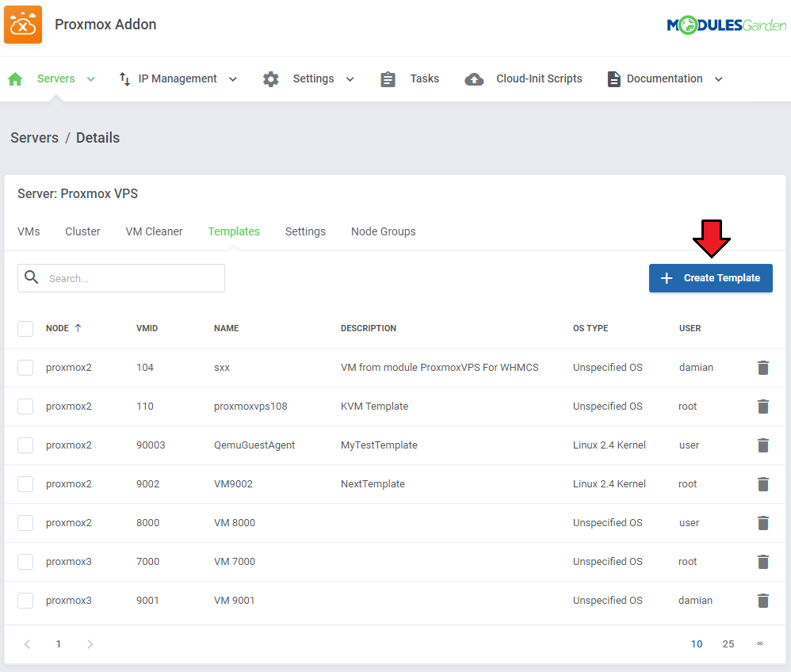Screen dimensions: 791x672
Task: Select the Templates tab
Action: 234,231
